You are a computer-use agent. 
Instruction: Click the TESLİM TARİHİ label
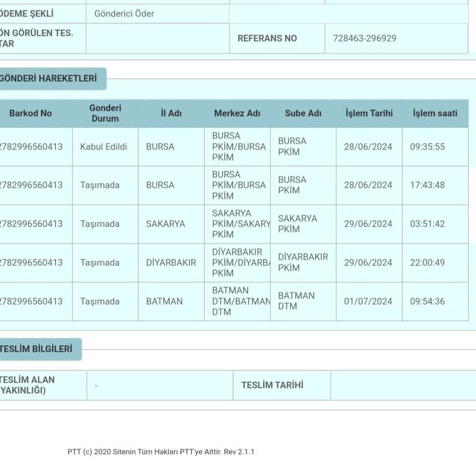(x=272, y=386)
